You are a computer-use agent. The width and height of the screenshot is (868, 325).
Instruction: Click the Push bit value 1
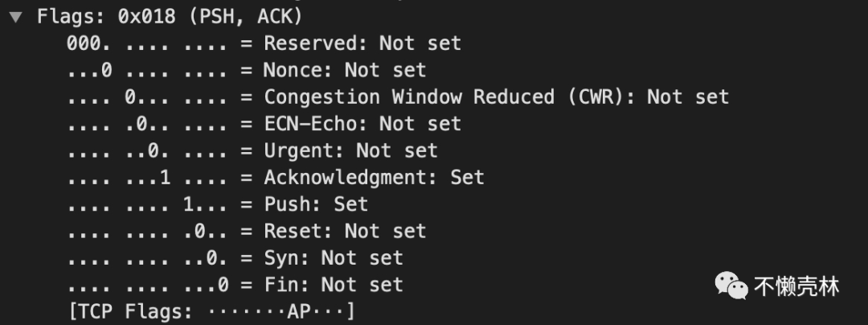tap(189, 204)
